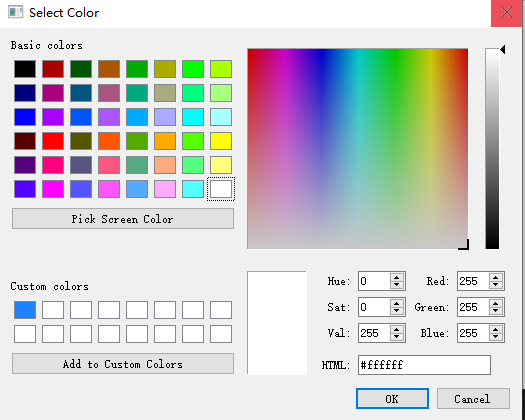Select the pure red basic color swatch
The width and height of the screenshot is (525, 420).
click(x=53, y=141)
